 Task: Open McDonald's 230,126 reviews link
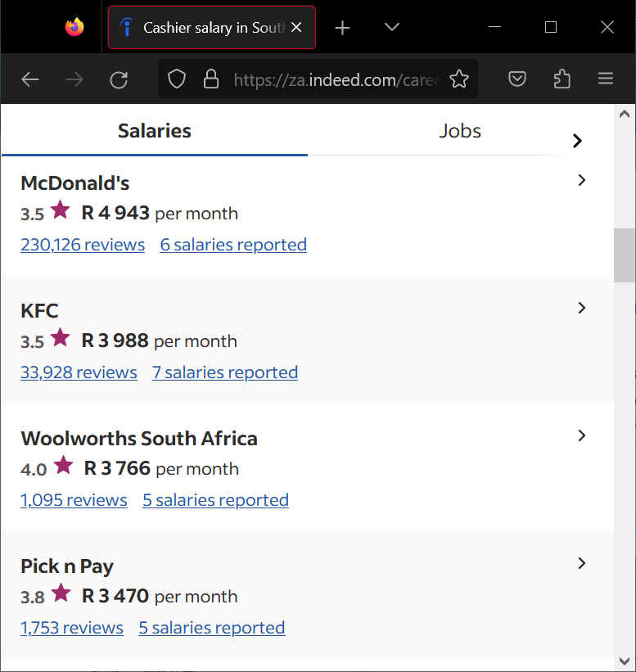click(83, 245)
